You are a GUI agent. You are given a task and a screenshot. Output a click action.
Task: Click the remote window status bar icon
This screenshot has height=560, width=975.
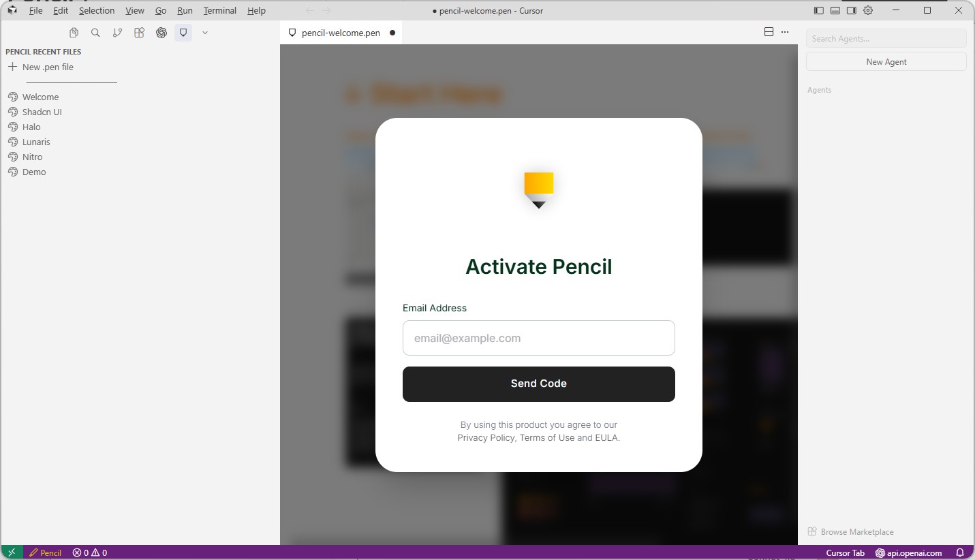tap(12, 553)
